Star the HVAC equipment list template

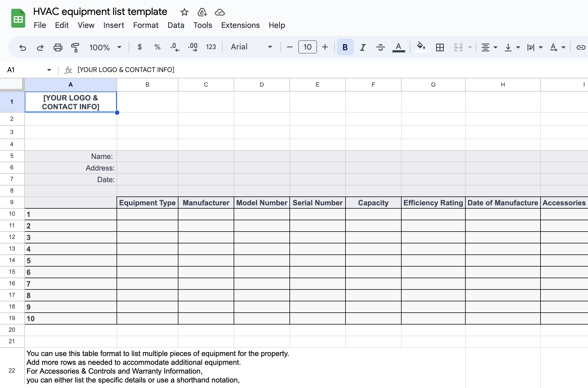tap(184, 12)
